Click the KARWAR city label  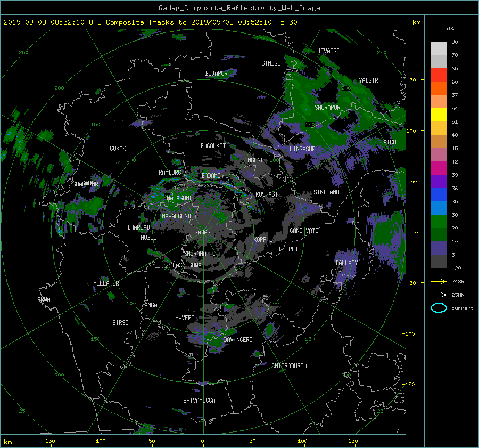point(44,299)
